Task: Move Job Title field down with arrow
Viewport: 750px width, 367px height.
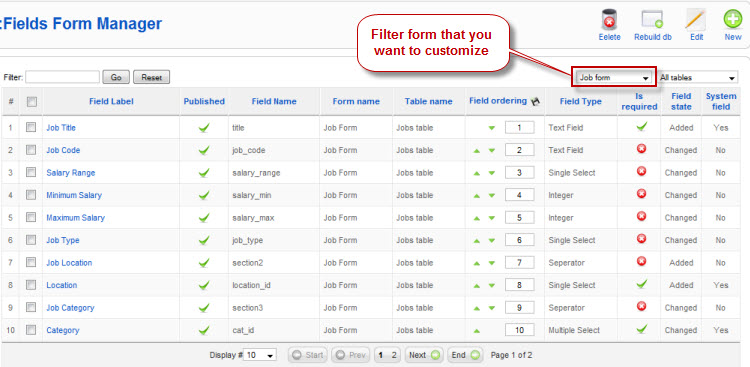Action: point(492,128)
